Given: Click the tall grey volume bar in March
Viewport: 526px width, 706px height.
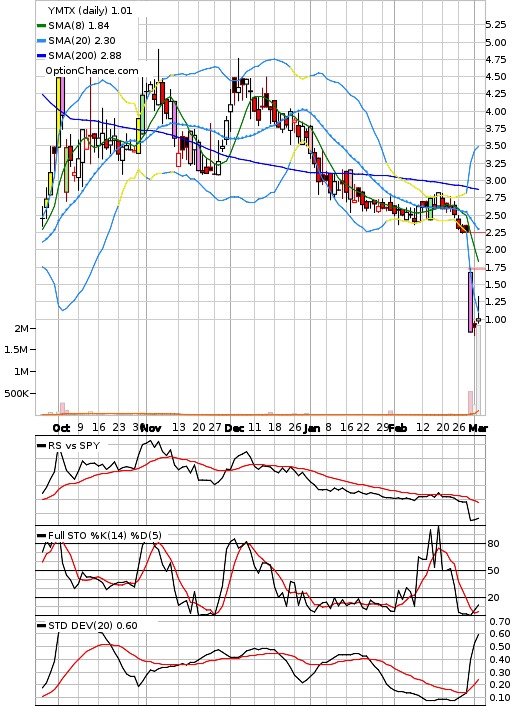Looking at the screenshot, I should pyautogui.click(x=478, y=369).
